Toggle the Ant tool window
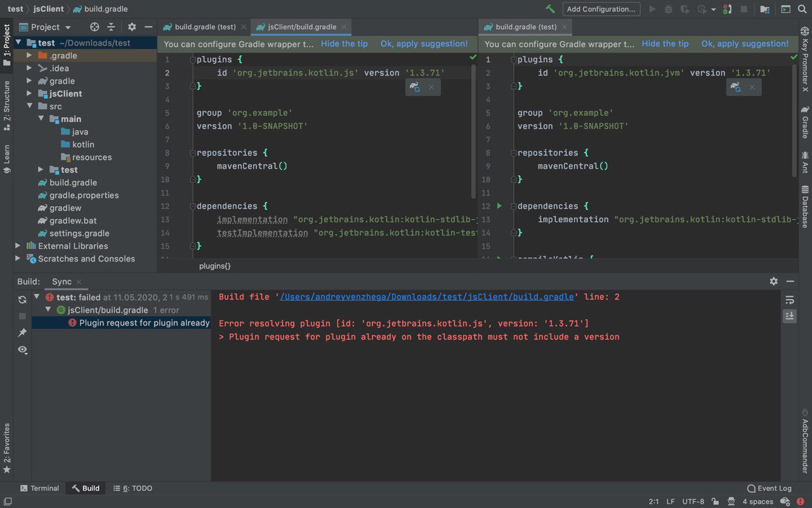This screenshot has width=812, height=508. [x=805, y=161]
